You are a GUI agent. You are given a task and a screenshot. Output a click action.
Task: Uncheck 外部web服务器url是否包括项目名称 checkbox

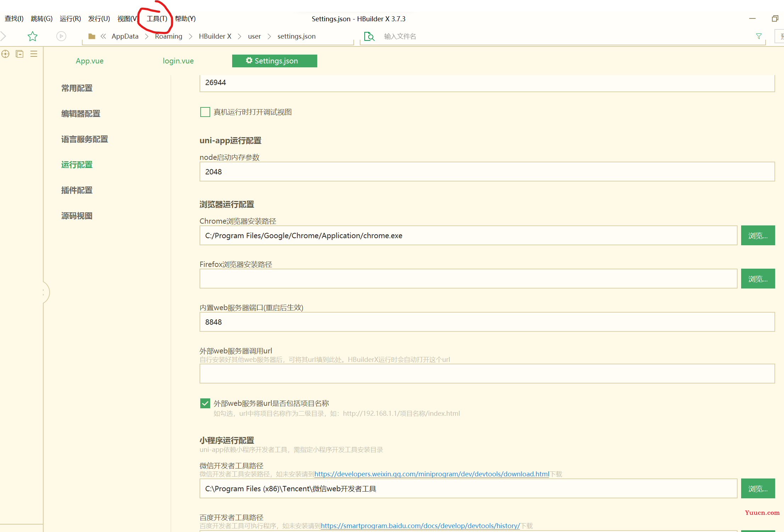205,403
